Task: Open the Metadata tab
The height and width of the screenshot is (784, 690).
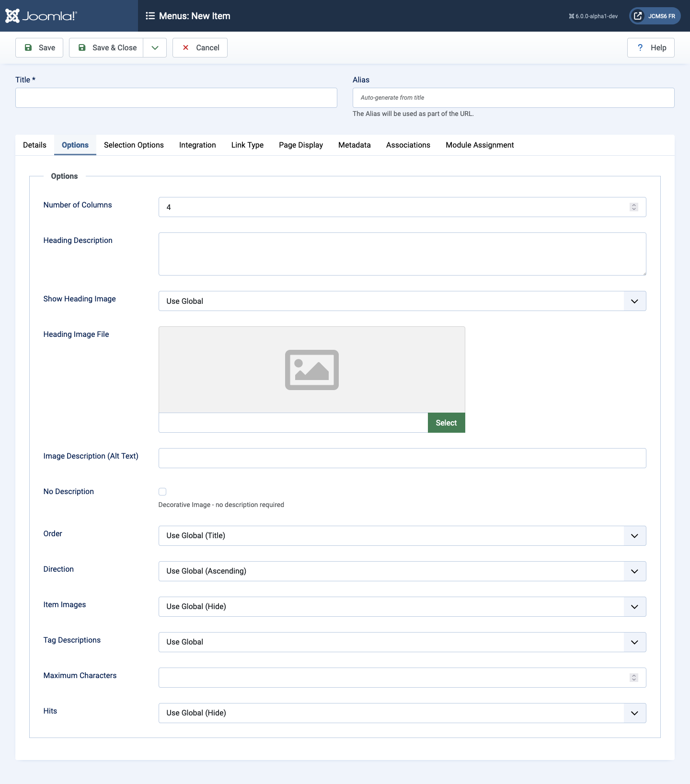Action: (355, 145)
